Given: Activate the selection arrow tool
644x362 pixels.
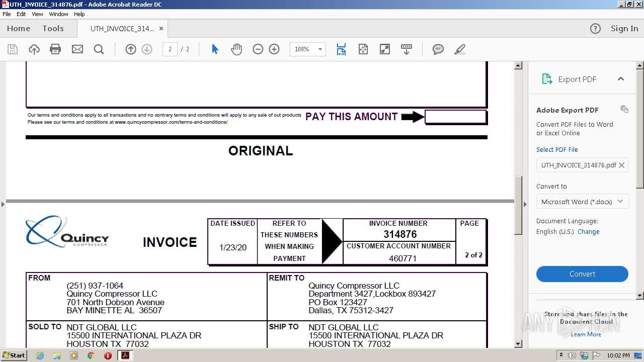Looking at the screenshot, I should coord(215,49).
